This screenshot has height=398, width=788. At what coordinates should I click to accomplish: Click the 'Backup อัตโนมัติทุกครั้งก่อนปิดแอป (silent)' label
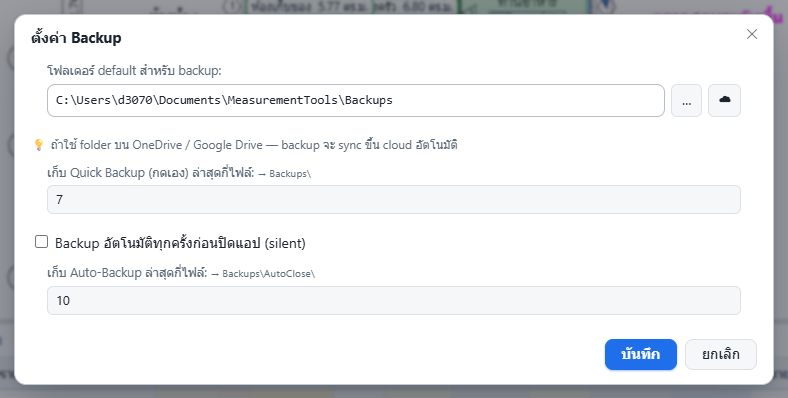click(180, 243)
